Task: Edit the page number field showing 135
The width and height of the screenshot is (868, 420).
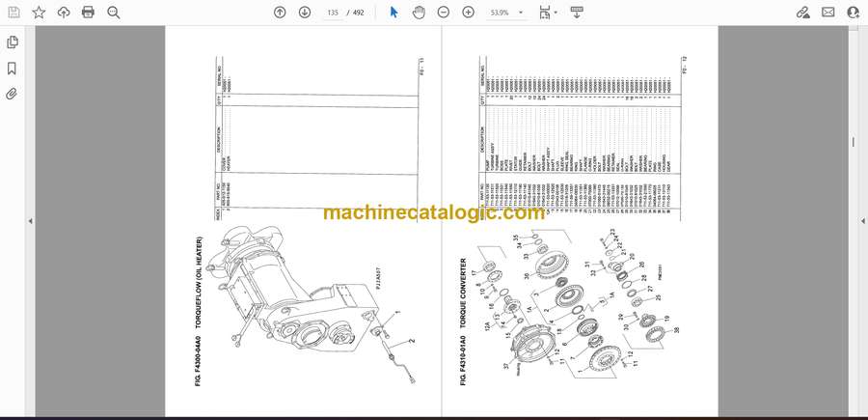Action: point(333,13)
